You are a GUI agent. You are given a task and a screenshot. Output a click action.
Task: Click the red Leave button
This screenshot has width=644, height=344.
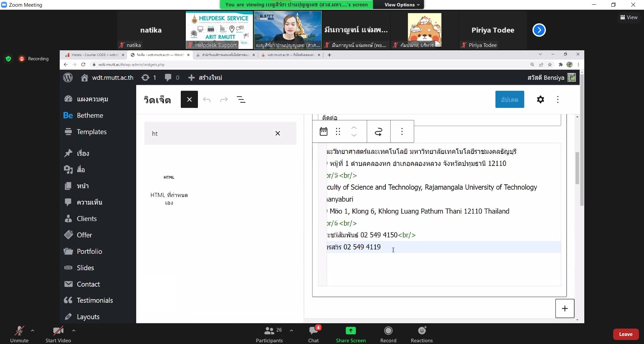(x=626, y=334)
